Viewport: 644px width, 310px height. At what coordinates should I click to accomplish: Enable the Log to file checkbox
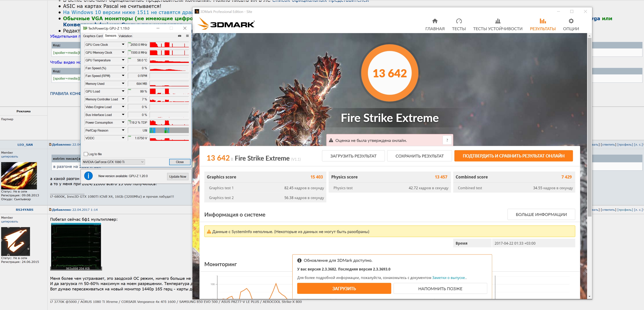click(86, 154)
